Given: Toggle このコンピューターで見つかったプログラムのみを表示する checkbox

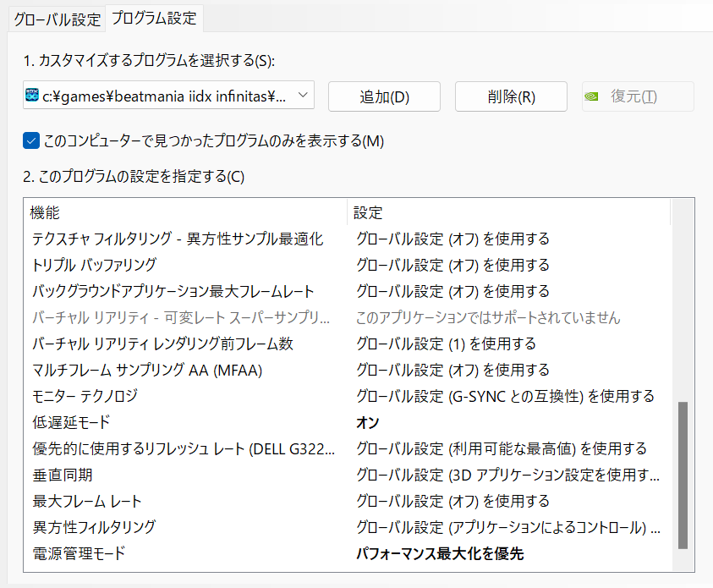Looking at the screenshot, I should point(31,140).
